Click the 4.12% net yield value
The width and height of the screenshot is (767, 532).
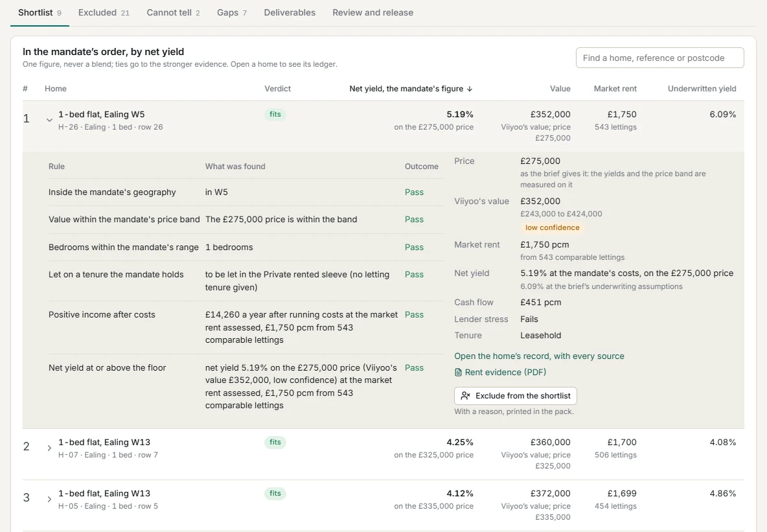click(x=460, y=494)
